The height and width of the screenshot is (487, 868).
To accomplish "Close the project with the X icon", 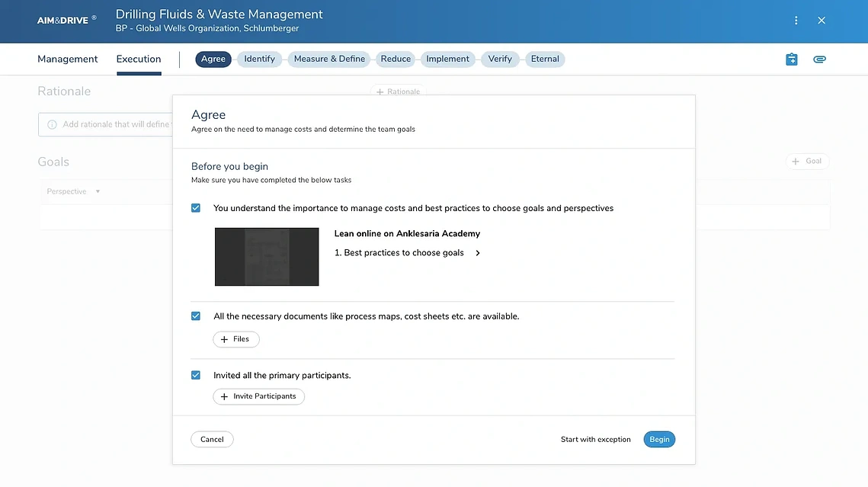I will (822, 21).
